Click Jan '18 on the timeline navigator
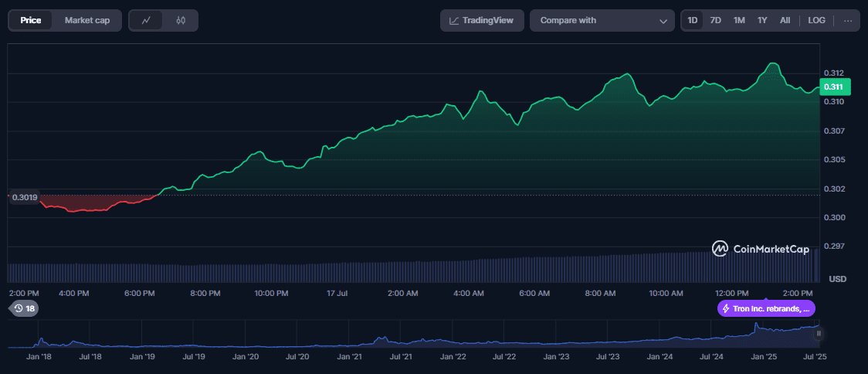Screen dimensions: 868x374 pyautogui.click(x=40, y=357)
